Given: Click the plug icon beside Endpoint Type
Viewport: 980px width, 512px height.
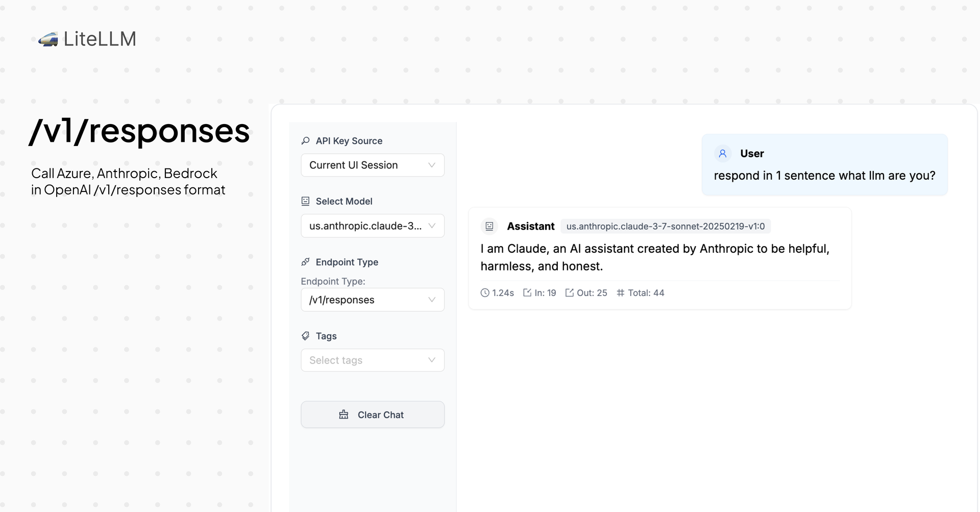Looking at the screenshot, I should (x=305, y=262).
